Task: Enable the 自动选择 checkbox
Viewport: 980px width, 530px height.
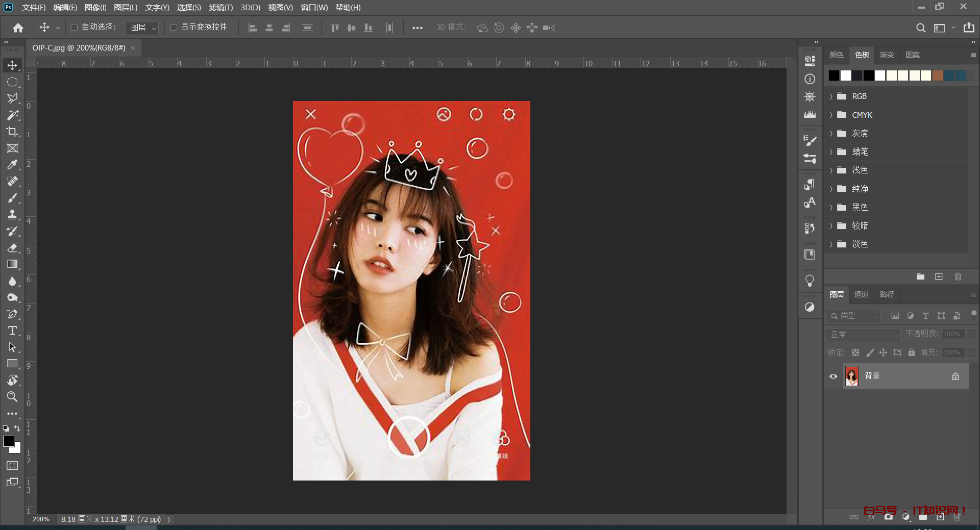Action: point(74,28)
